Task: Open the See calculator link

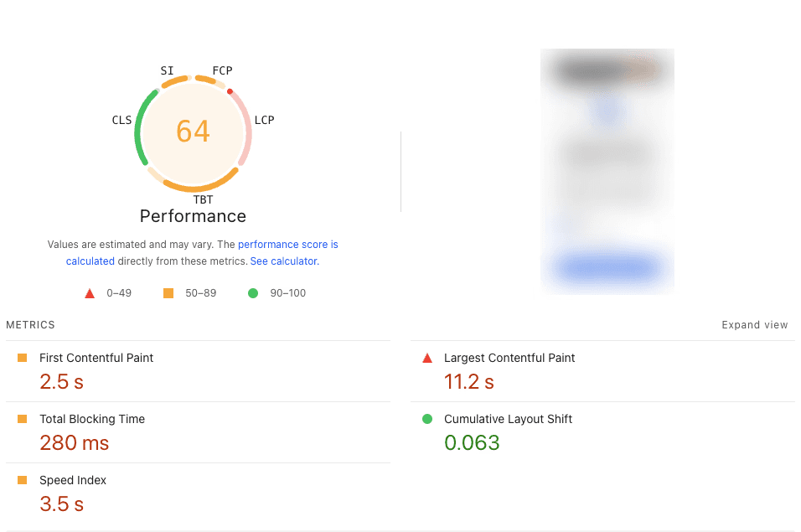Action: [285, 261]
